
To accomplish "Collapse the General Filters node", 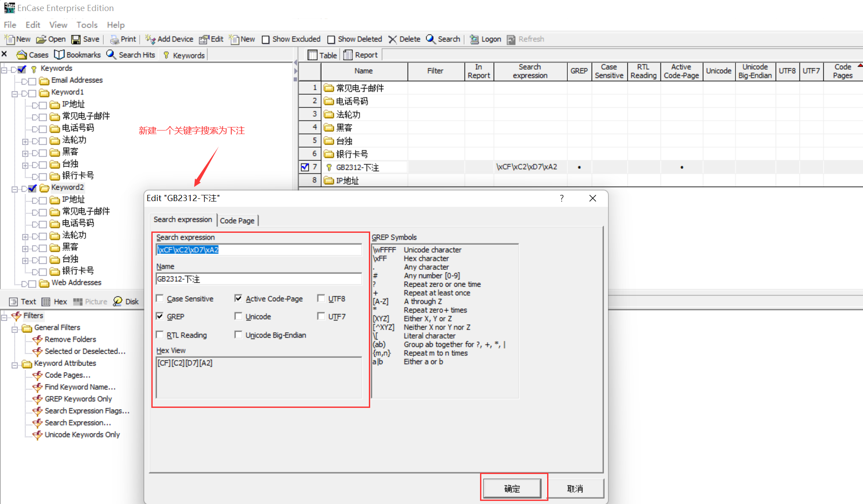I will point(15,329).
